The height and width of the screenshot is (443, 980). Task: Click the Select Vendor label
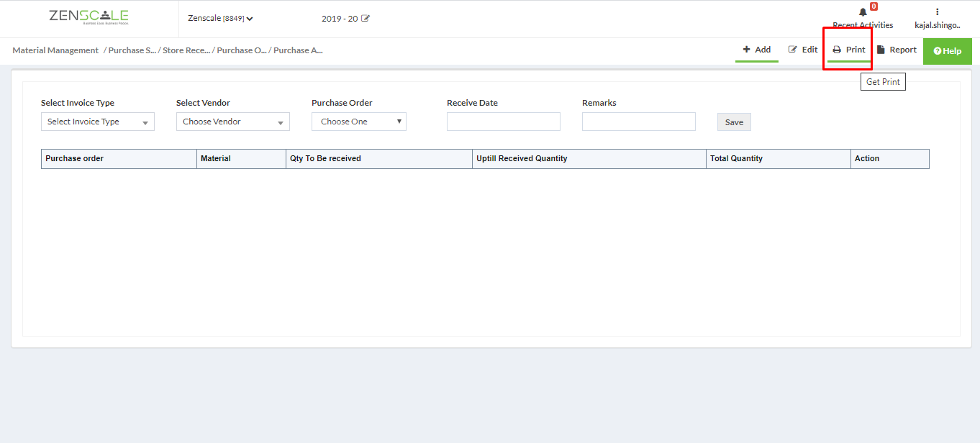pyautogui.click(x=203, y=103)
